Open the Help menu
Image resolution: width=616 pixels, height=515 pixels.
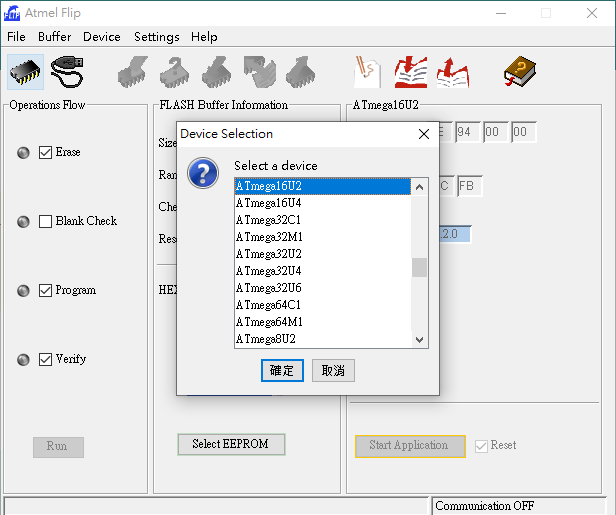point(204,37)
